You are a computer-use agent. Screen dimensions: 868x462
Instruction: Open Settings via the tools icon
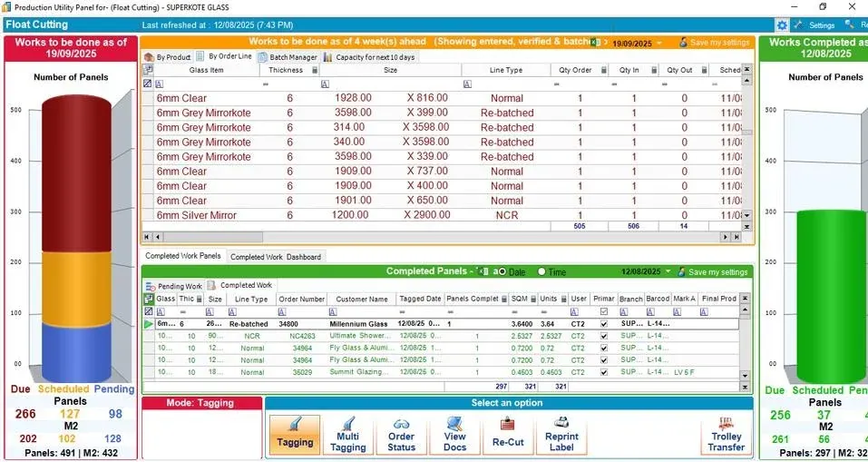797,25
